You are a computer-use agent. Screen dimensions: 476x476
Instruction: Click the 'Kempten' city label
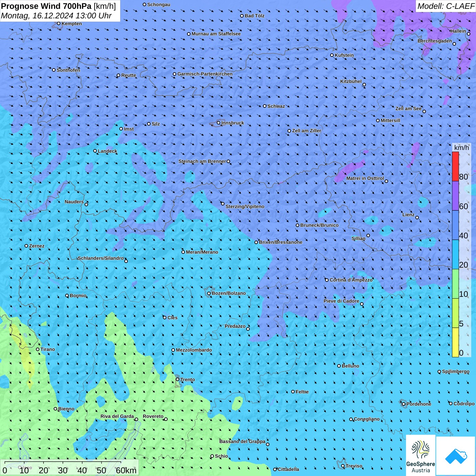tap(71, 23)
